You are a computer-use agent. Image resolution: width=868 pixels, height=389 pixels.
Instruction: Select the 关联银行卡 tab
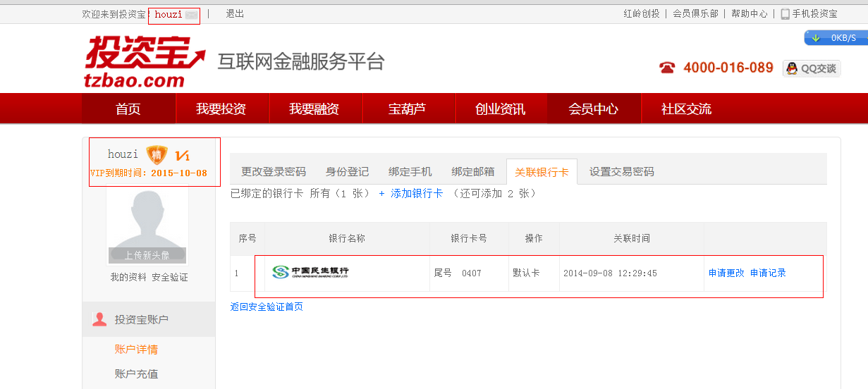click(x=542, y=172)
